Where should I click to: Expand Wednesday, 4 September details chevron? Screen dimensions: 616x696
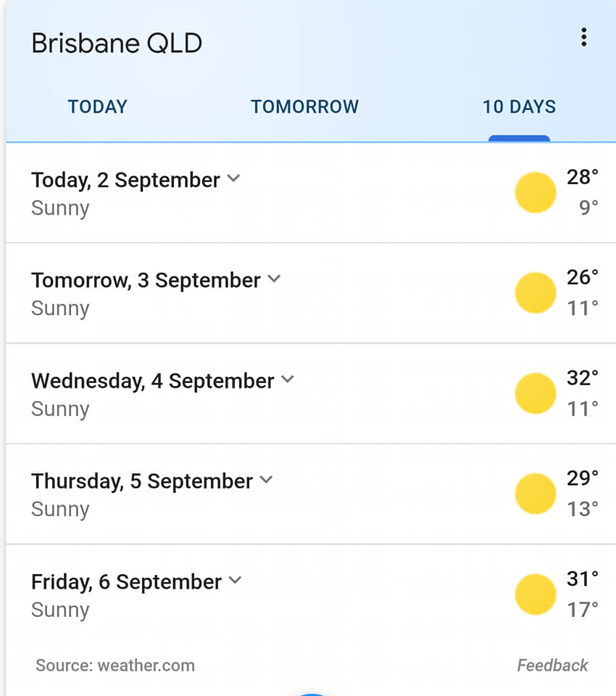(x=288, y=379)
